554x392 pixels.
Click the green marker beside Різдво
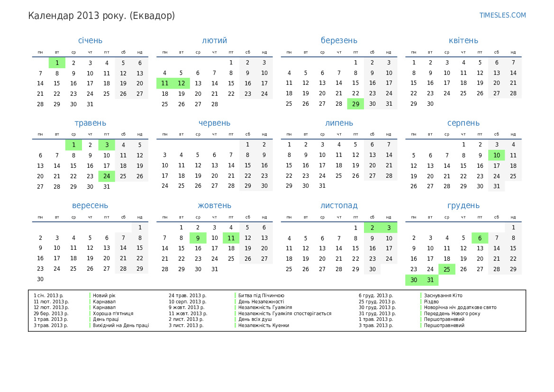point(421,301)
